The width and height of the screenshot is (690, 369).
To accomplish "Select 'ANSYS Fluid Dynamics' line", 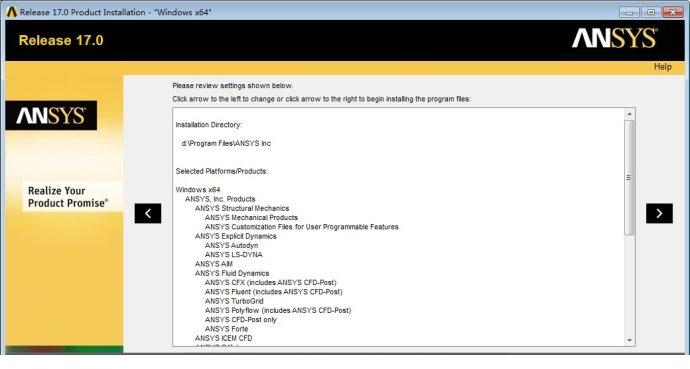I will [232, 273].
